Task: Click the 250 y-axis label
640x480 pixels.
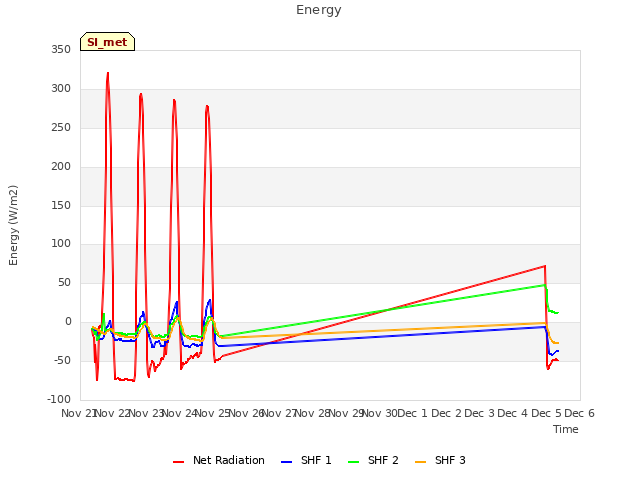Action: click(61, 128)
